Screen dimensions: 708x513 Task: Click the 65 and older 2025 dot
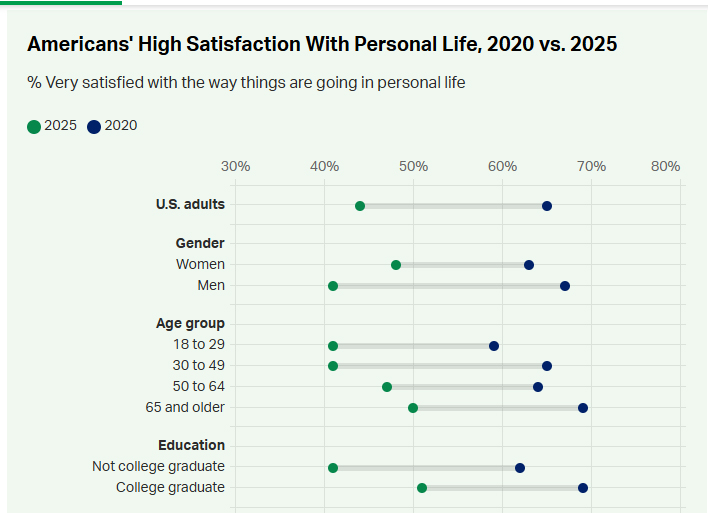pyautogui.click(x=413, y=408)
